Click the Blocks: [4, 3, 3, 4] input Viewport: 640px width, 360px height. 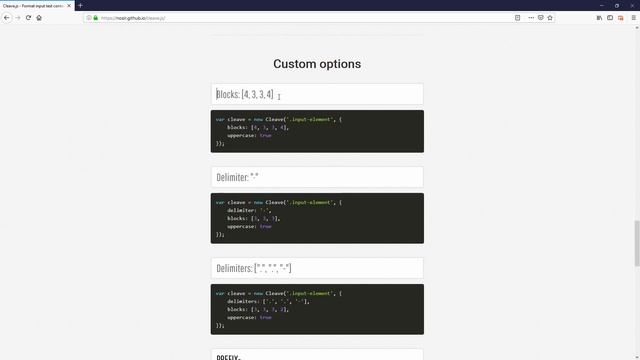[317, 94]
